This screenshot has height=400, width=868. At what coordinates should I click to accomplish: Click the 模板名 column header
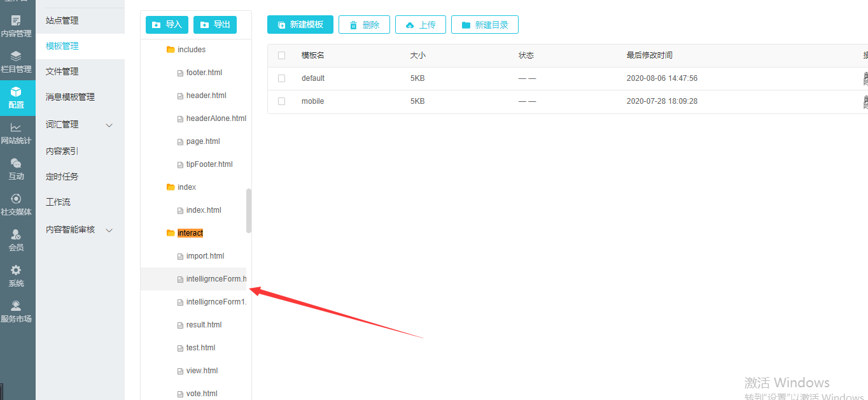pyautogui.click(x=313, y=55)
